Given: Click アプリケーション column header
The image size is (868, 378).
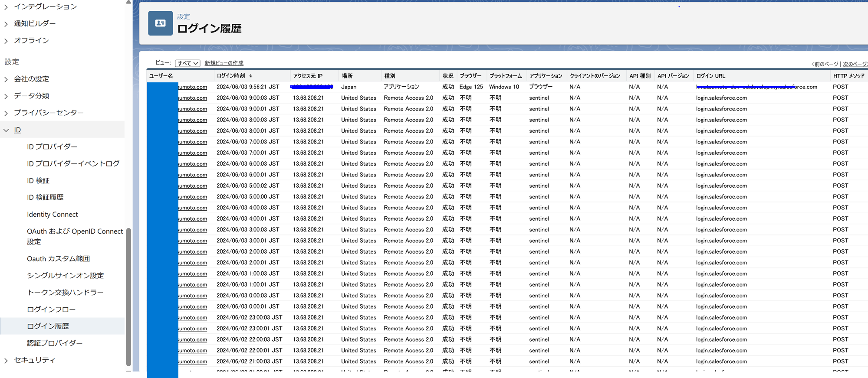Looking at the screenshot, I should point(546,76).
